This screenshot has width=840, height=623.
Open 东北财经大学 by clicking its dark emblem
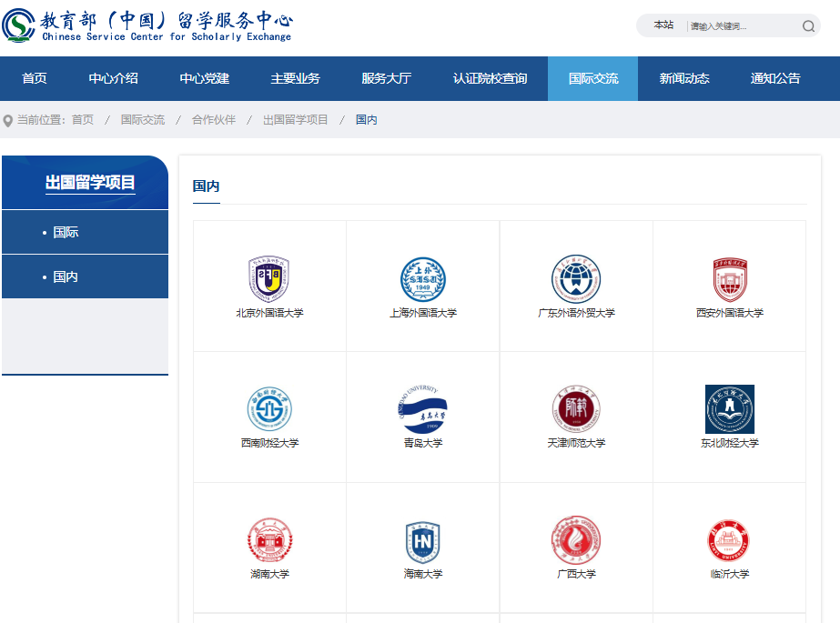coord(728,410)
